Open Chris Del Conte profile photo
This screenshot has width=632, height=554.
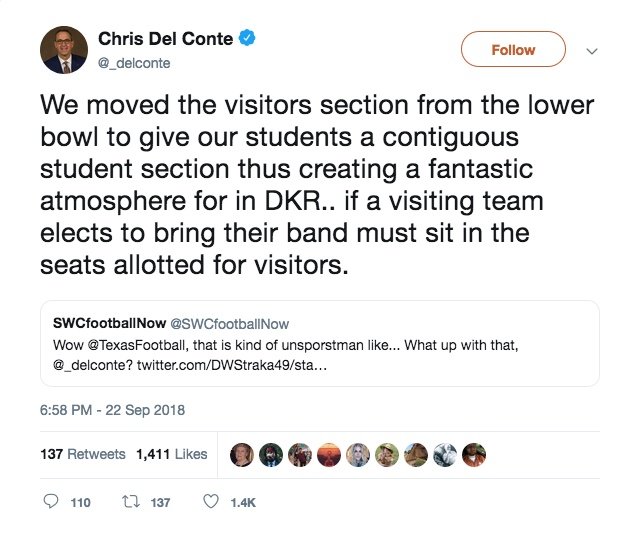[64, 49]
